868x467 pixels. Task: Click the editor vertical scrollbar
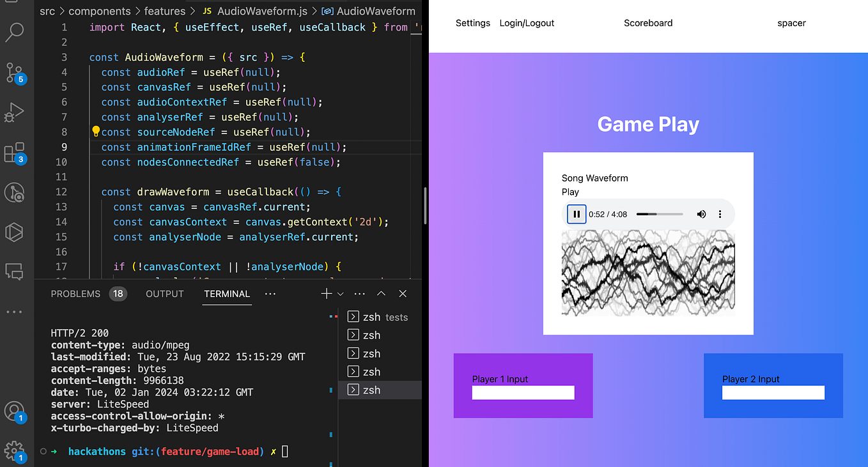(x=426, y=206)
